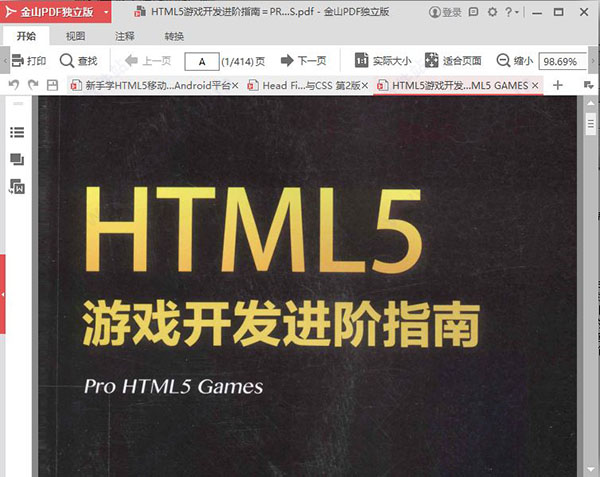Go to previous page with 上一页
The image size is (600, 477).
(x=148, y=60)
